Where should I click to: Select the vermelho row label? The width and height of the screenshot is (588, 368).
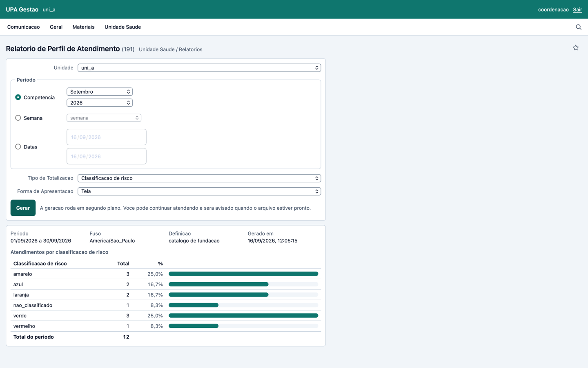click(24, 326)
